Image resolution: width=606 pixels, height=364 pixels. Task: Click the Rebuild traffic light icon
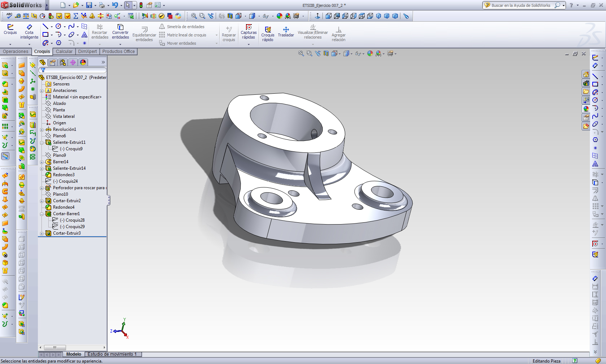(141, 5)
